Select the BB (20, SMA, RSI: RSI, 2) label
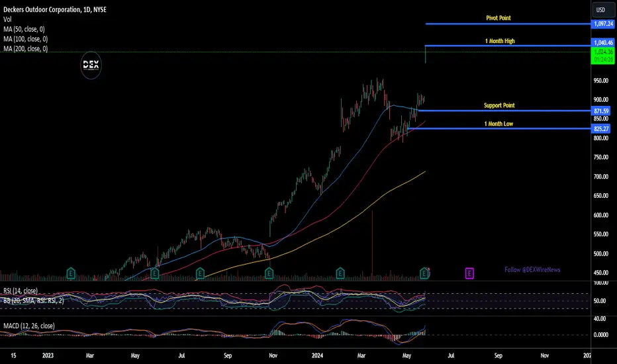The image size is (617, 364). [x=34, y=300]
